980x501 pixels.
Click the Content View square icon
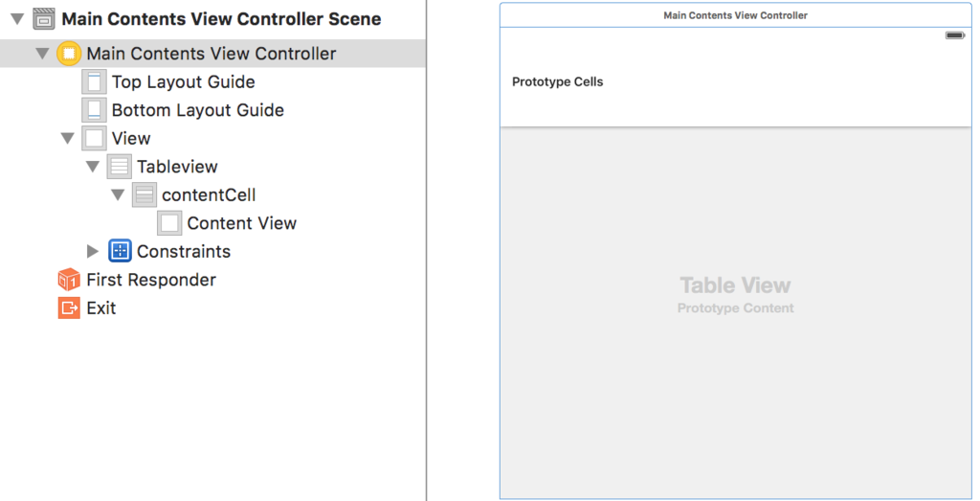(x=169, y=223)
